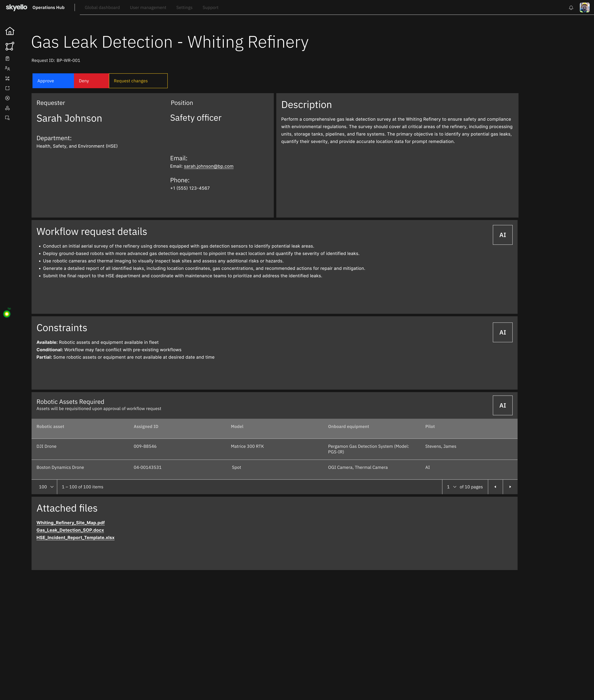
Task: Open the Whiting_Refinery_Site_Map.pdf attachment
Action: [71, 522]
